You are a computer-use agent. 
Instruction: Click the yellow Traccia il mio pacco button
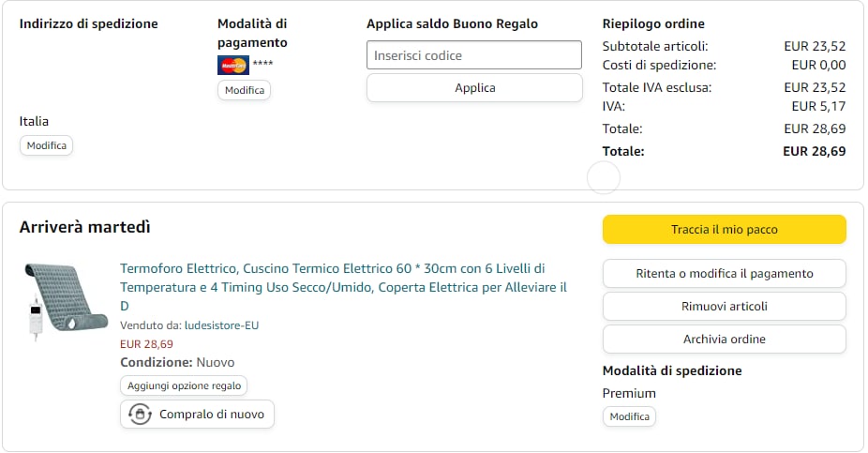(724, 229)
